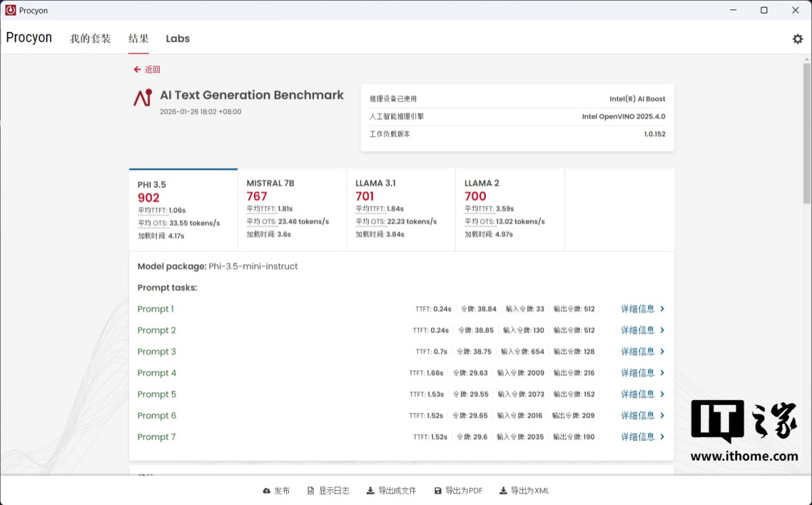The image size is (812, 505).
Task: Open the settings gear icon
Action: click(797, 39)
